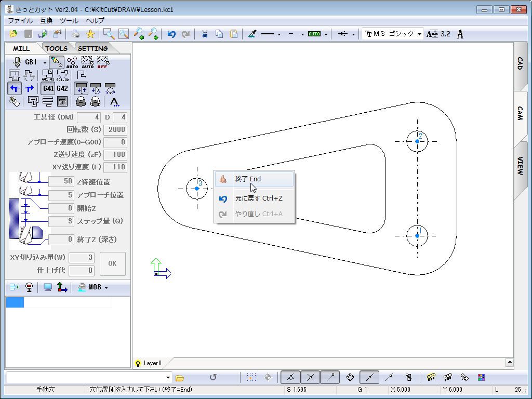
Task: Click the small up arrow by layer bar
Action: (x=509, y=362)
